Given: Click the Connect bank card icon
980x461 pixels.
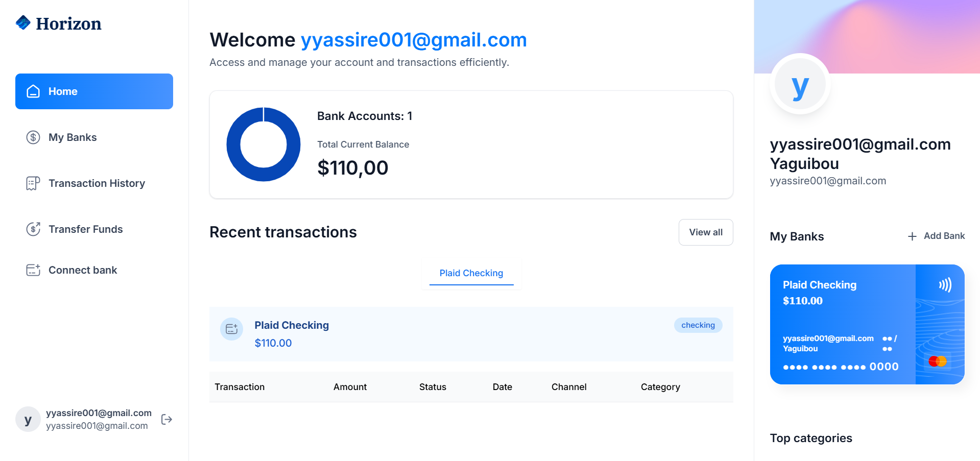Looking at the screenshot, I should pos(33,270).
